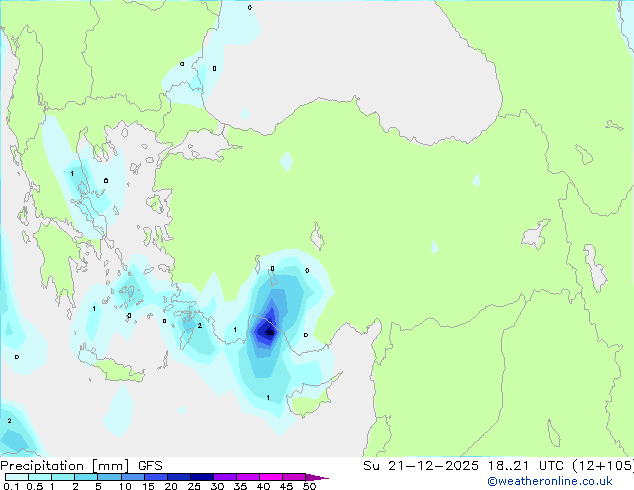Click the 40–45 mm magenta legend swatch
Screen dimensions: 634x490
(x=271, y=477)
